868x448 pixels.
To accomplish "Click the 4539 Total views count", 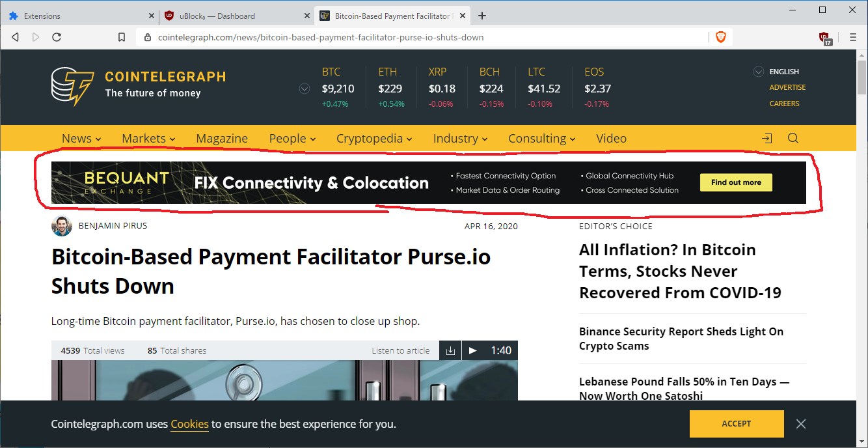I will click(x=92, y=350).
